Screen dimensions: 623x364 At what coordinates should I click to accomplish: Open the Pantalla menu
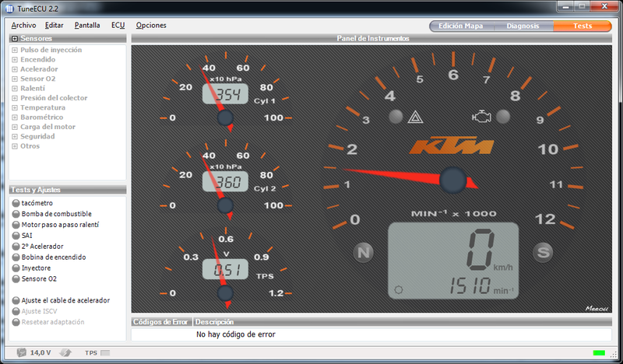(x=87, y=25)
